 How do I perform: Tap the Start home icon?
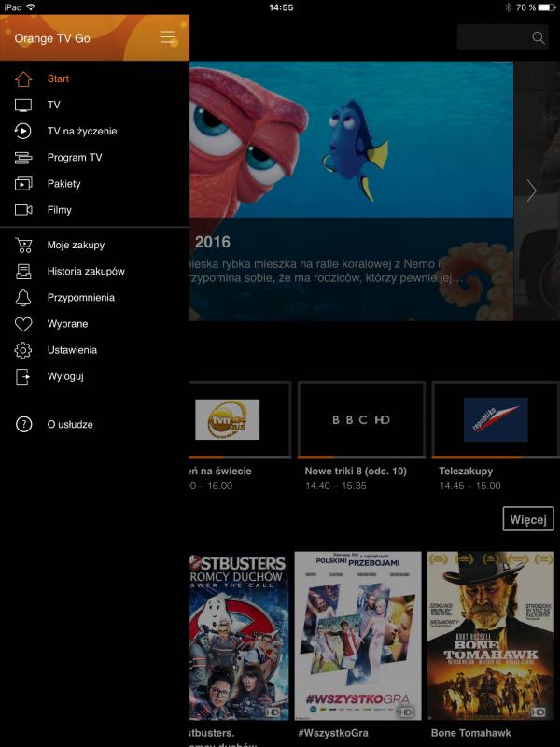coord(23,78)
